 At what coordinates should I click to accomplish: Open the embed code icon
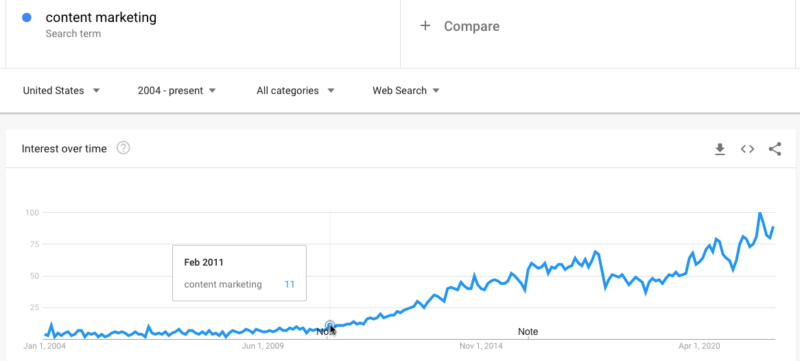pyautogui.click(x=747, y=149)
